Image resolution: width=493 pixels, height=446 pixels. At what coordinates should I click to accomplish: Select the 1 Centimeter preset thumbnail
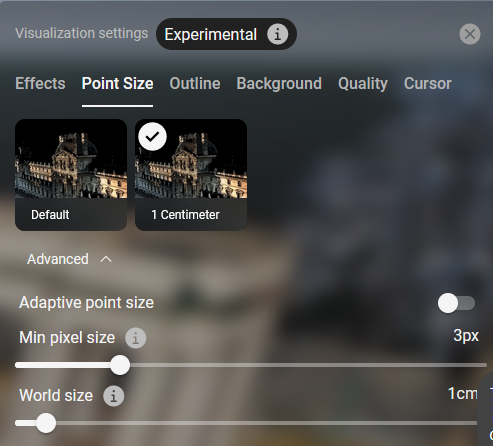(191, 175)
